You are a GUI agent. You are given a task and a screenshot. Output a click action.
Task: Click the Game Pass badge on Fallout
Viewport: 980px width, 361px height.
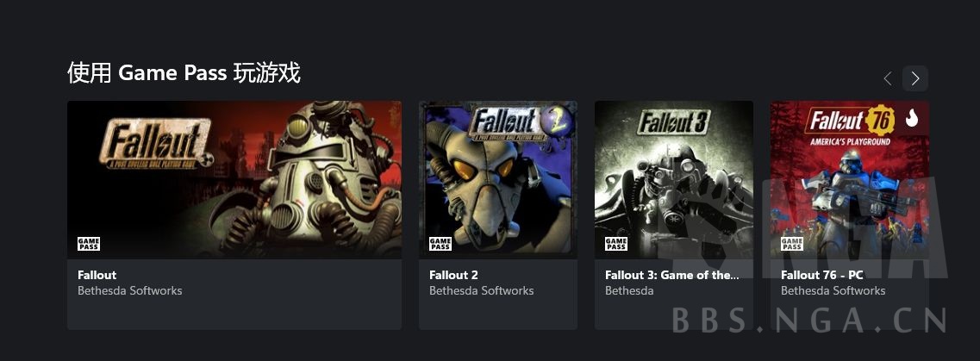pos(89,244)
